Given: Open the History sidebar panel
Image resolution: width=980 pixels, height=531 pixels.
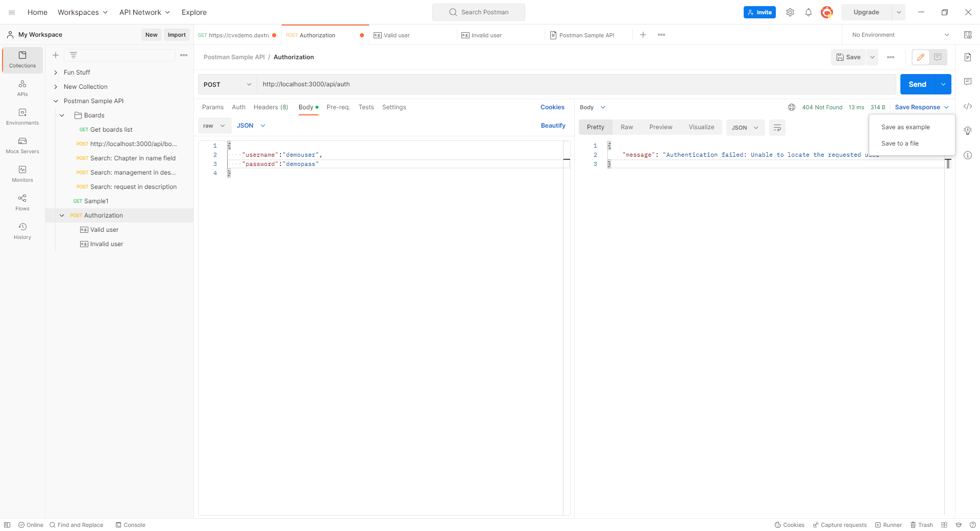Looking at the screenshot, I should [22, 231].
